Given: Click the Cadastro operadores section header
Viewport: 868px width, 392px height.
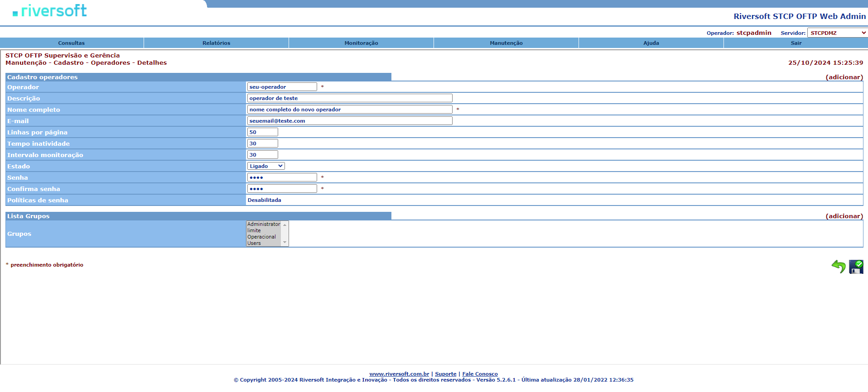Looking at the screenshot, I should 198,77.
